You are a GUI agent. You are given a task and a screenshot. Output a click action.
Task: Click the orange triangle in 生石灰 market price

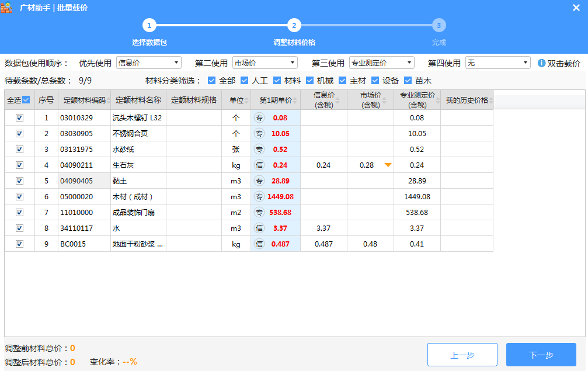coord(388,165)
